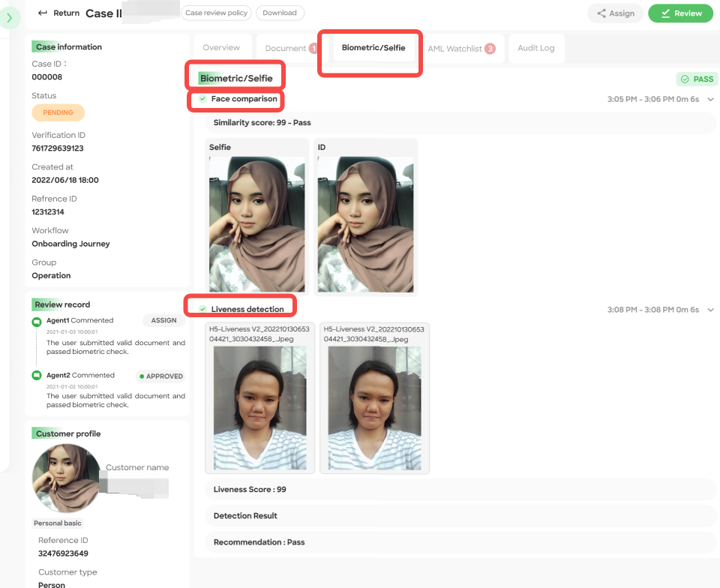This screenshot has height=588, width=720.
Task: Click Liveness detection time 3:08 PM - 3:08 PM
Action: 653,310
